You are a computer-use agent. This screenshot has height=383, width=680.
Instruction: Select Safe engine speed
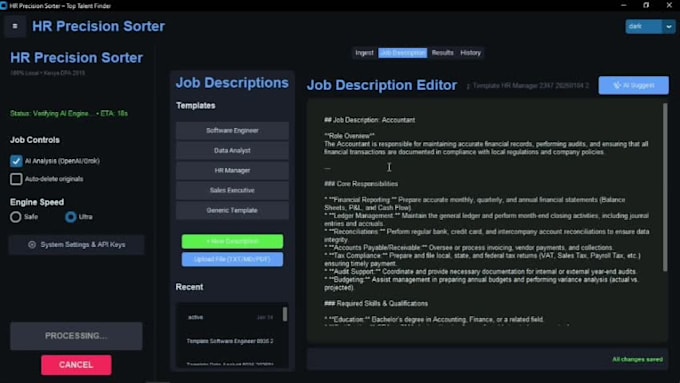tap(16, 217)
